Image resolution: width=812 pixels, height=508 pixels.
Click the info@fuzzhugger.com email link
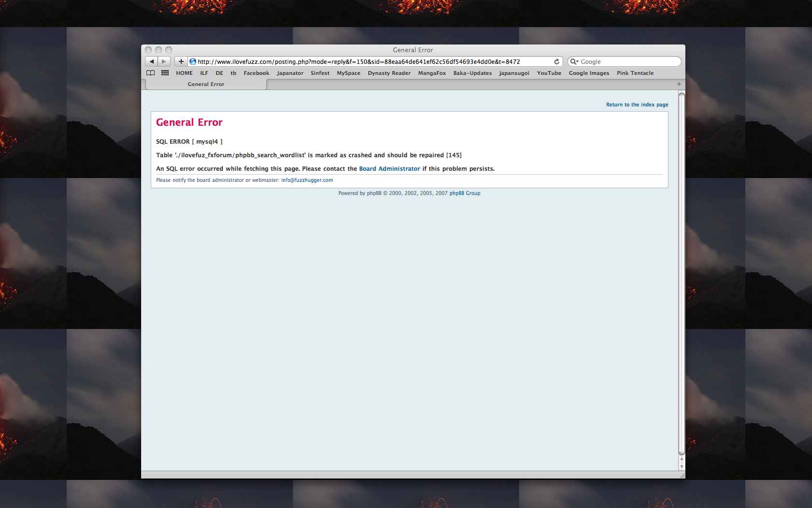click(307, 180)
